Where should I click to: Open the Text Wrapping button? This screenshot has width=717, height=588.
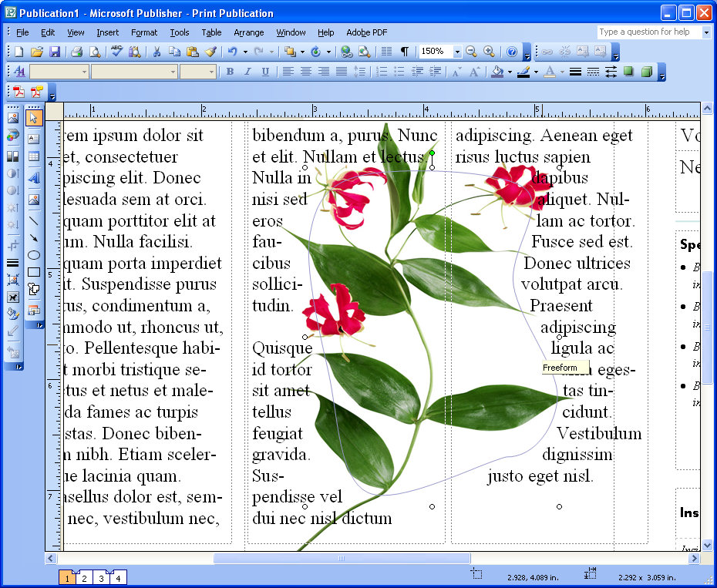click(13, 297)
